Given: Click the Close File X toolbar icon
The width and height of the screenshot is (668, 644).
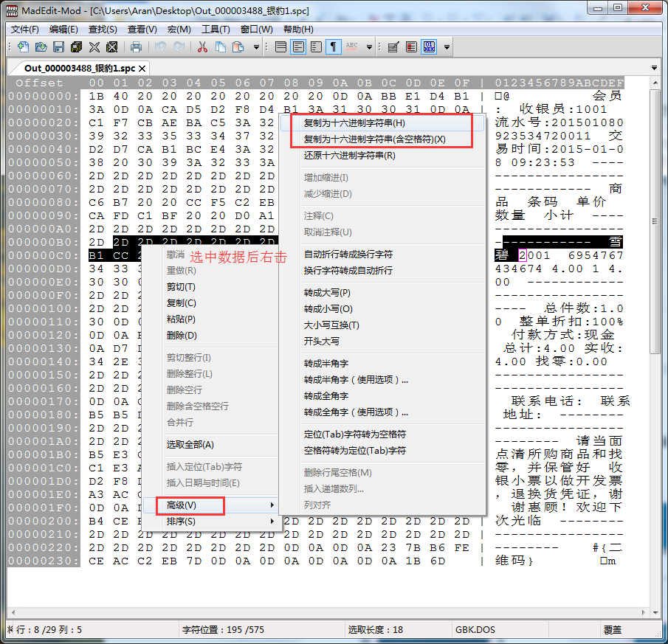Looking at the screenshot, I should point(94,46).
